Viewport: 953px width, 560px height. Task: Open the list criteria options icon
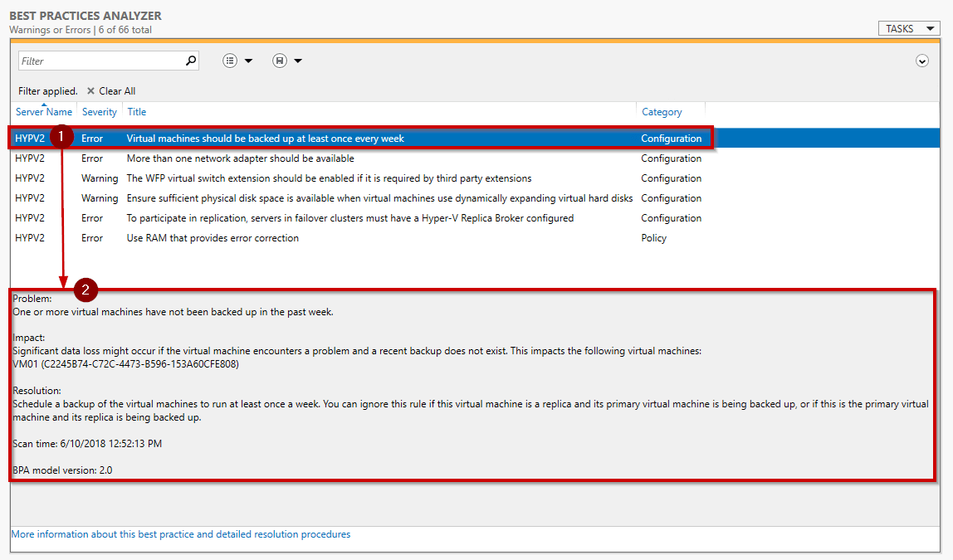coord(230,61)
